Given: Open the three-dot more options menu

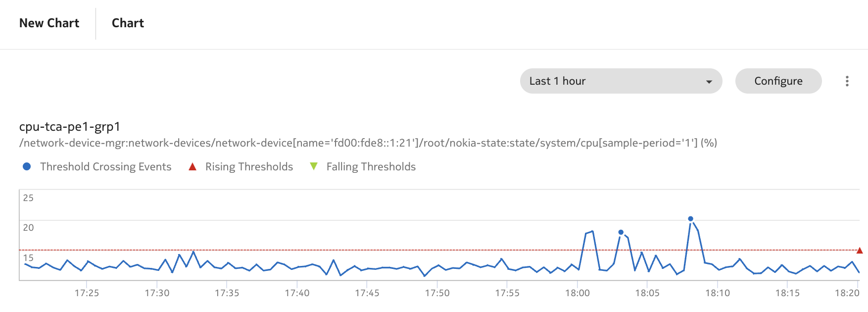Looking at the screenshot, I should pos(847,81).
